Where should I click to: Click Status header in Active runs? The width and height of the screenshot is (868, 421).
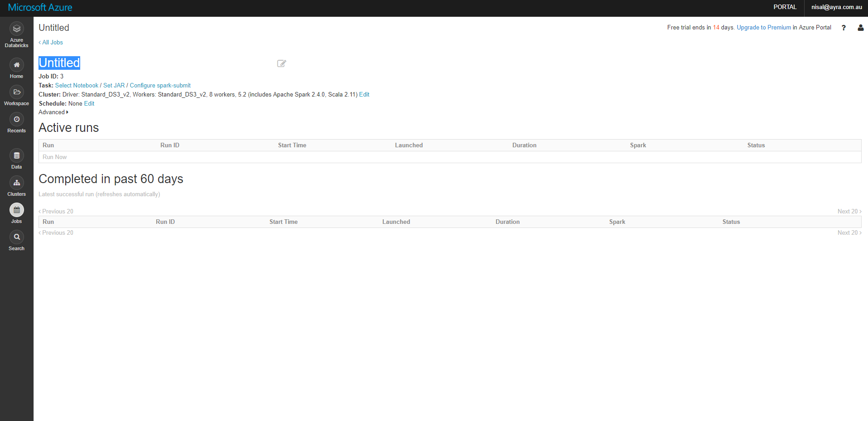click(x=756, y=145)
